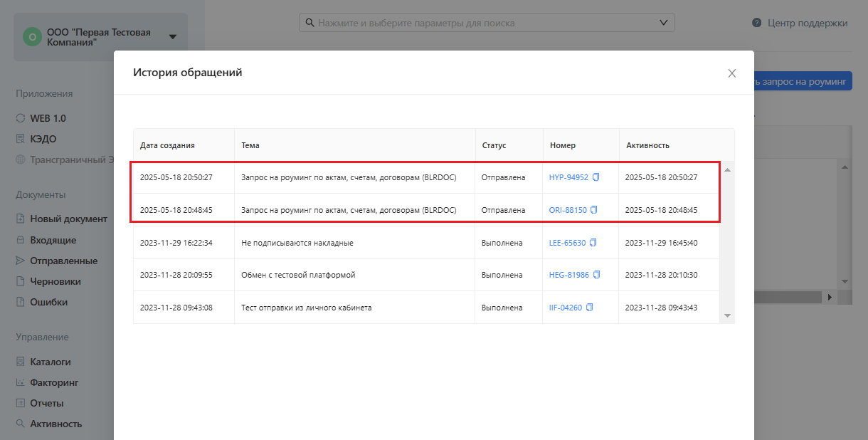Click the support center question icon
Image resolution: width=868 pixels, height=440 pixels.
pos(757,23)
